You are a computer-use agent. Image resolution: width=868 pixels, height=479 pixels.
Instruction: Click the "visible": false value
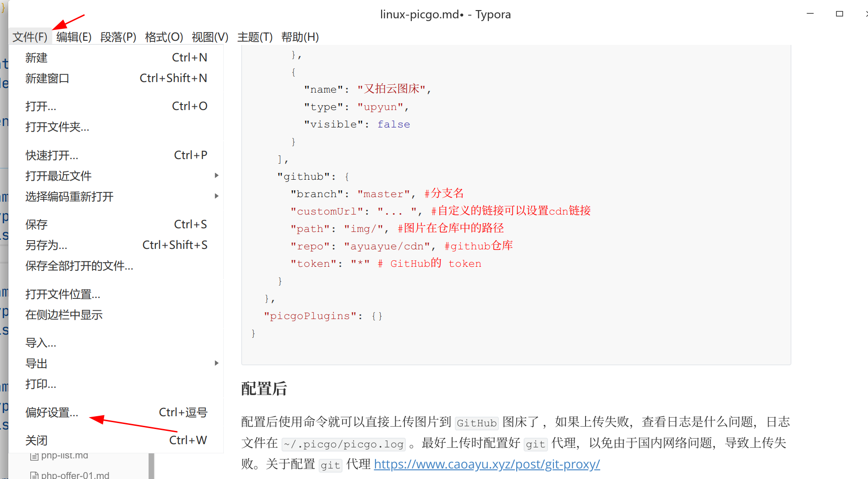point(393,124)
